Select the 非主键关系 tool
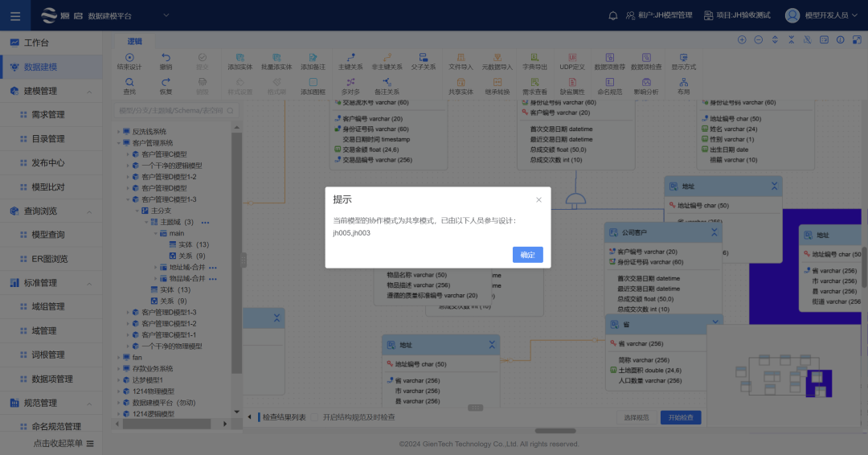 point(387,61)
